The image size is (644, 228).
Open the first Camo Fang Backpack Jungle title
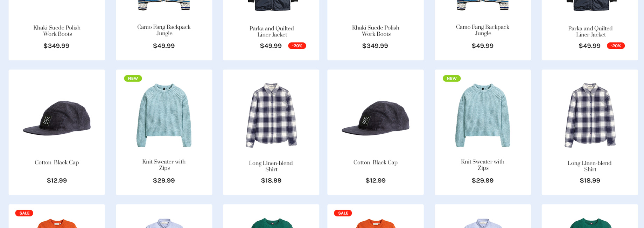[164, 30]
